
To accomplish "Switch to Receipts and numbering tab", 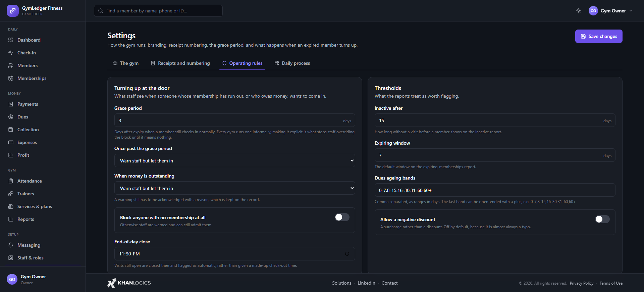I will coord(180,63).
